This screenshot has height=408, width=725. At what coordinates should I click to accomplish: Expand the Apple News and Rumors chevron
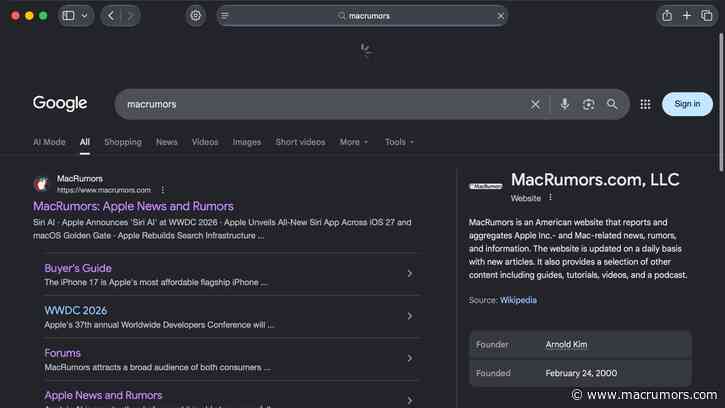pyautogui.click(x=410, y=400)
